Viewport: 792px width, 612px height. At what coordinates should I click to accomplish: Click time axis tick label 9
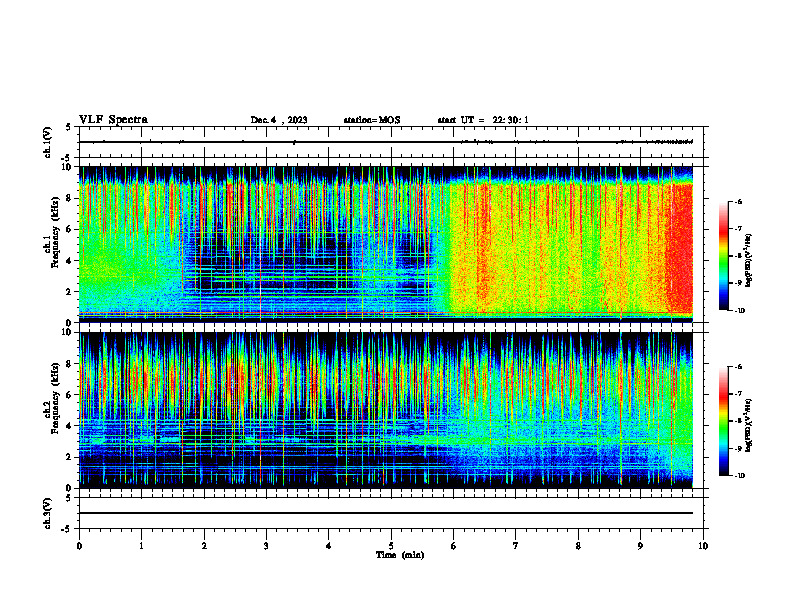click(640, 546)
